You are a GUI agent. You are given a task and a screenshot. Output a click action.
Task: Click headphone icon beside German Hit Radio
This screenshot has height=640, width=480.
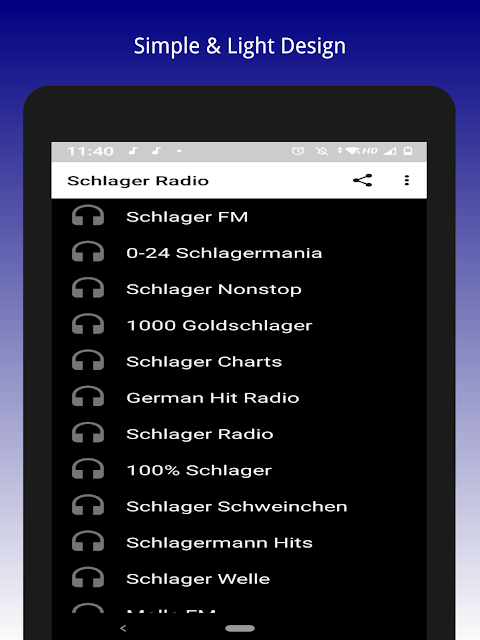point(88,397)
